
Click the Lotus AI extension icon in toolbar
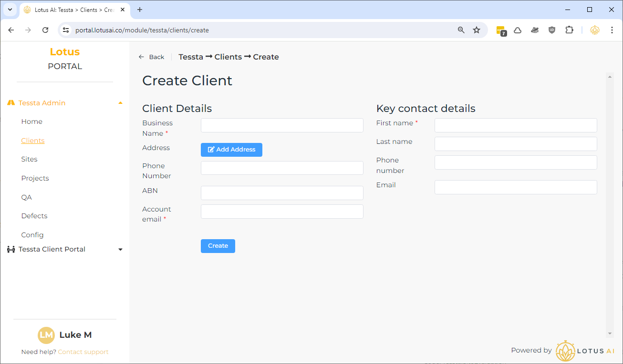click(x=594, y=30)
